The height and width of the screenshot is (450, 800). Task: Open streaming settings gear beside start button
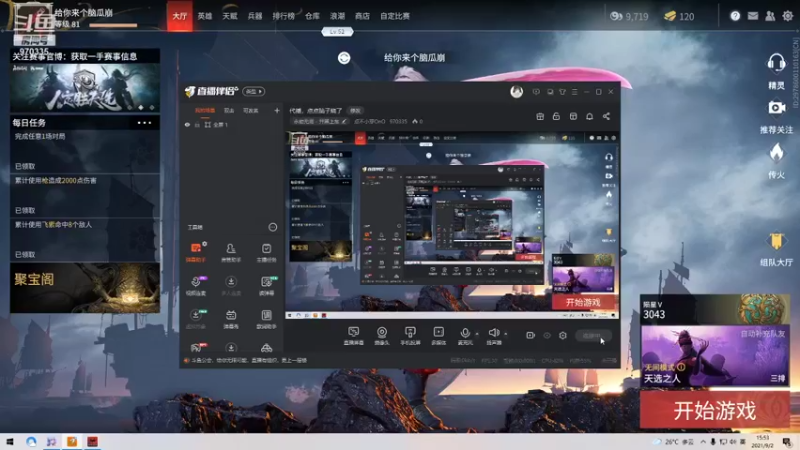pyautogui.click(x=563, y=335)
